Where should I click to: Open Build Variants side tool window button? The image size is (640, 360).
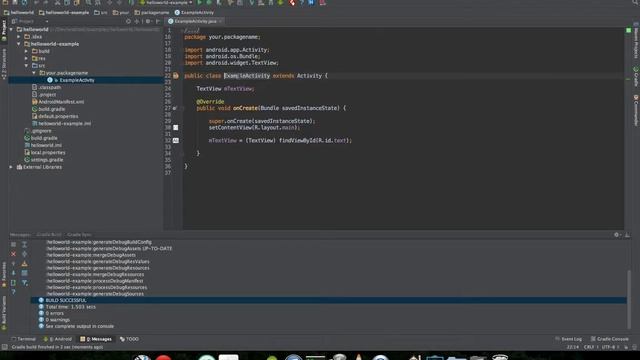click(x=4, y=312)
